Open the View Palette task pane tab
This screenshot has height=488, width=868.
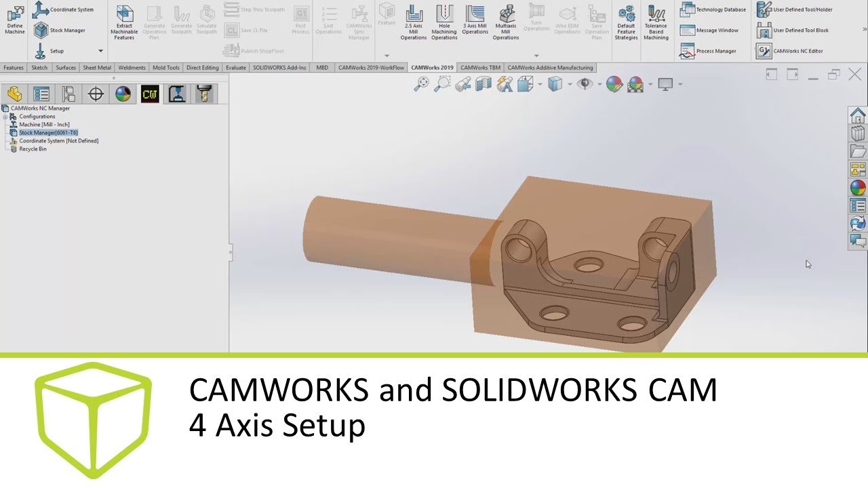(858, 169)
